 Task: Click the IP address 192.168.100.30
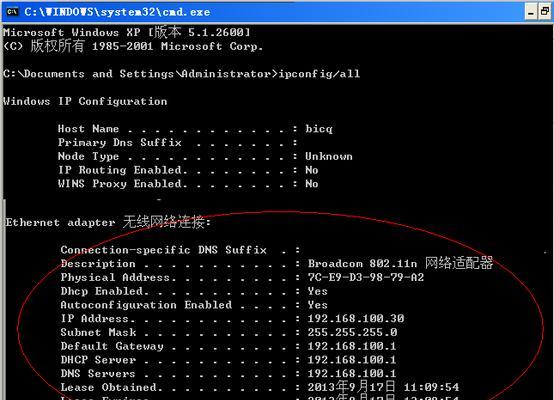point(356,318)
